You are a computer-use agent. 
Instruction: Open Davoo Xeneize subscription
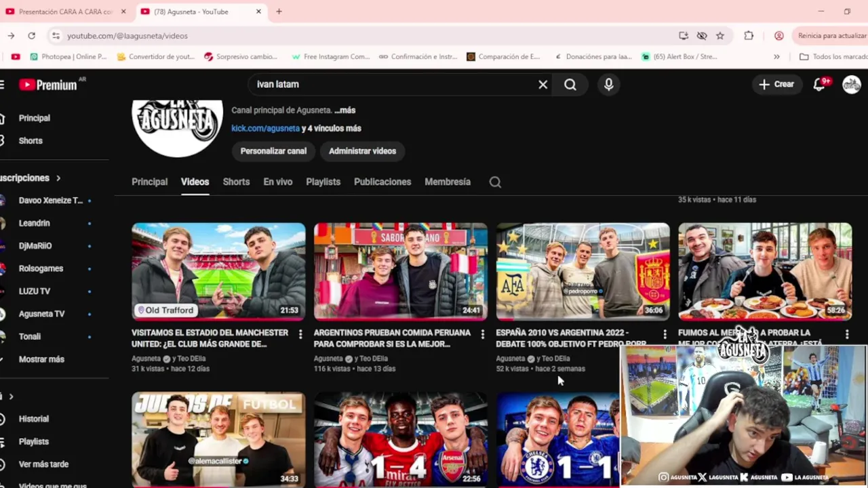[x=50, y=201]
